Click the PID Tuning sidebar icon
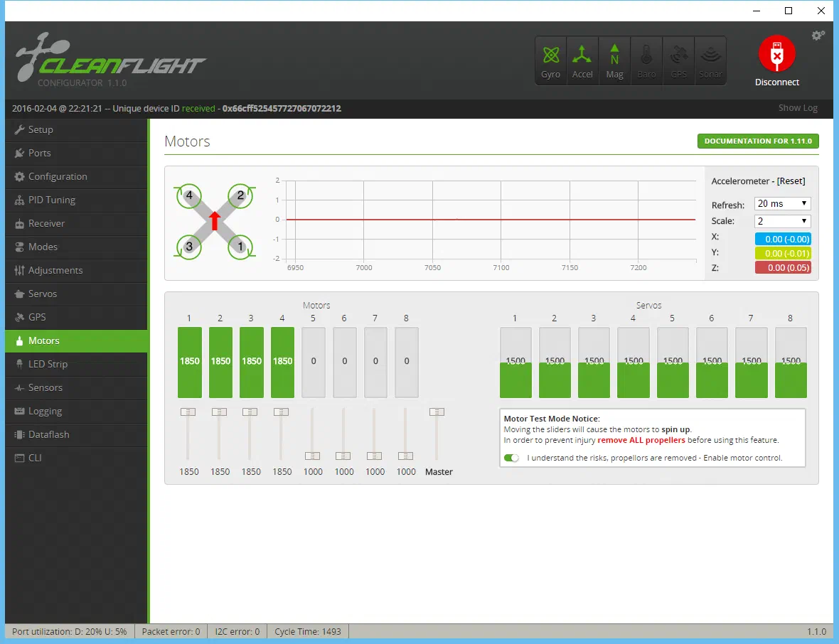 [x=20, y=200]
